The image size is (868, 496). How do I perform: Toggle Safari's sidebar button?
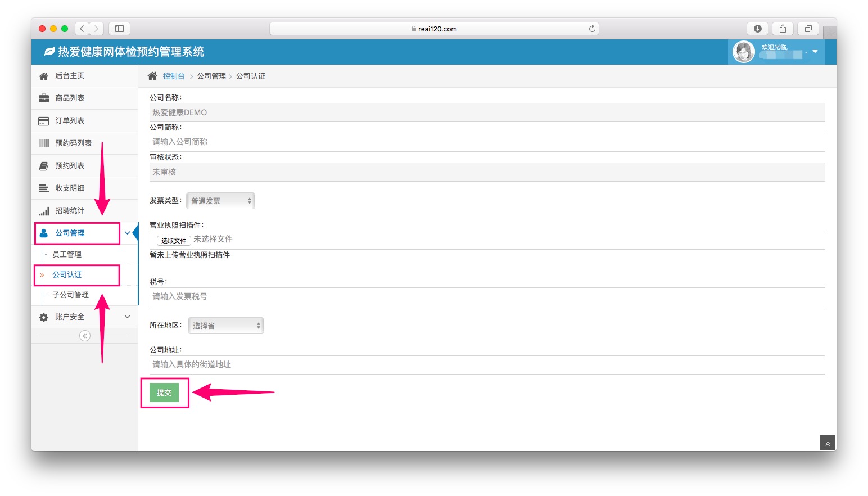pyautogui.click(x=119, y=29)
